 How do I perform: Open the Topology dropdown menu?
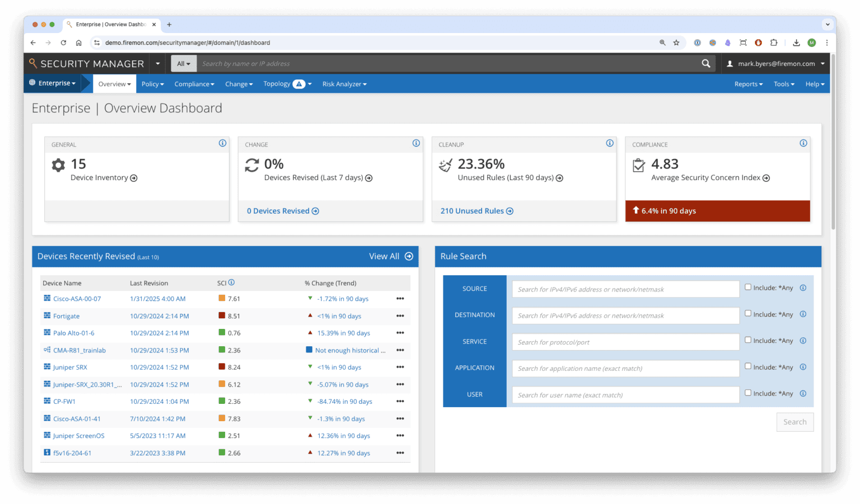point(287,83)
